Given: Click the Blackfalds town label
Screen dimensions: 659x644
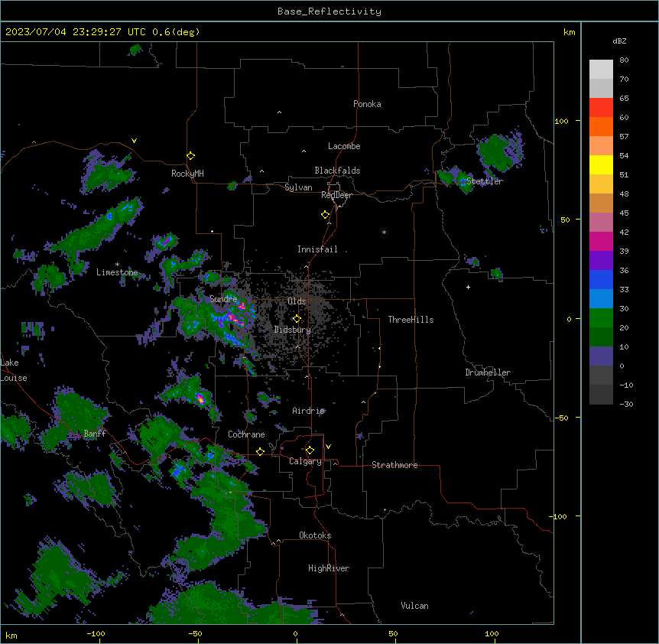Looking at the screenshot, I should click(x=337, y=171).
